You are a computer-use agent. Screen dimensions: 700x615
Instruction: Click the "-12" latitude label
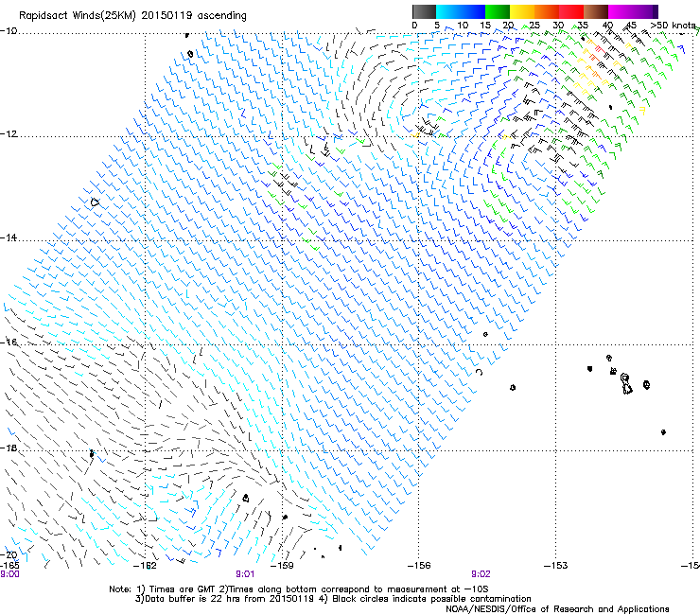(9, 134)
